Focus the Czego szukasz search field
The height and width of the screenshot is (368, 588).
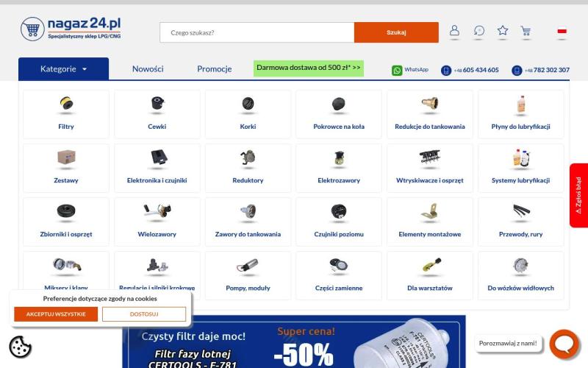[257, 32]
